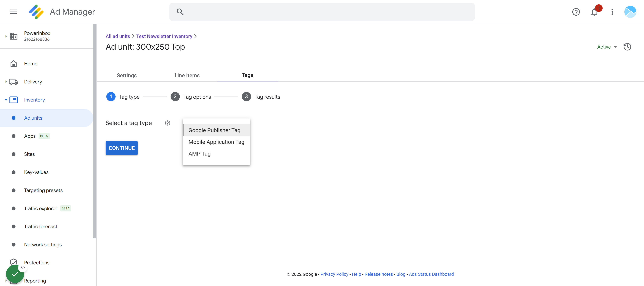Choose Google Publisher Tag option
The image size is (644, 286).
(216, 130)
